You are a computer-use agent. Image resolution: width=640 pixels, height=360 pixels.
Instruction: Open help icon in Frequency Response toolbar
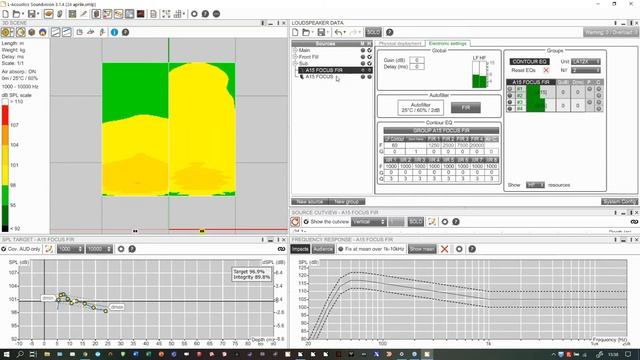click(472, 249)
